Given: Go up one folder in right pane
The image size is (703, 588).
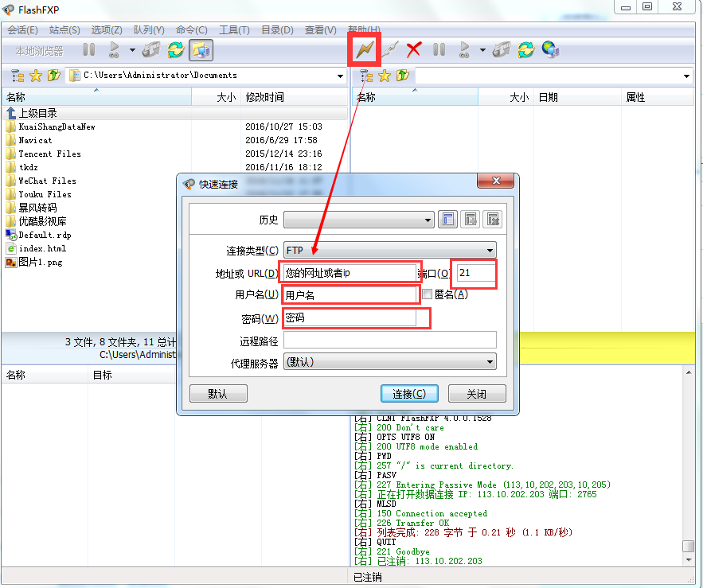Looking at the screenshot, I should click(402, 76).
